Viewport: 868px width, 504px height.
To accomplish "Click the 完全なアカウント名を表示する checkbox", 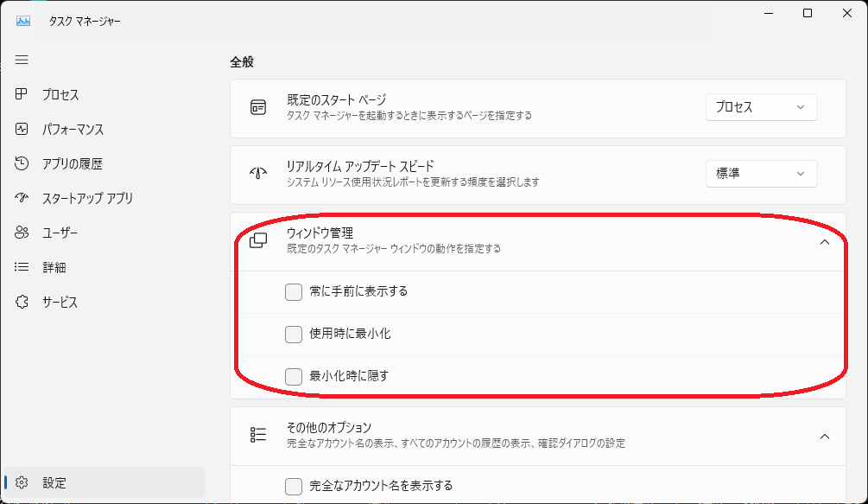I will (x=294, y=486).
